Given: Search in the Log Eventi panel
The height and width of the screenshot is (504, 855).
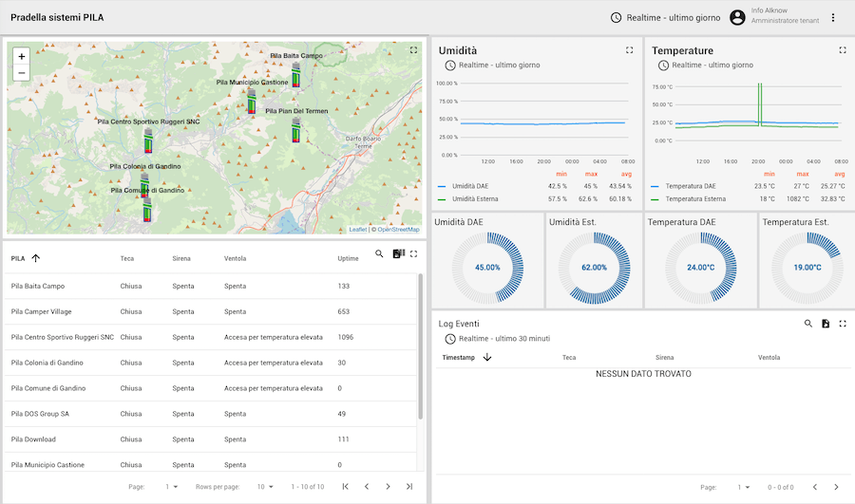Looking at the screenshot, I should [808, 324].
